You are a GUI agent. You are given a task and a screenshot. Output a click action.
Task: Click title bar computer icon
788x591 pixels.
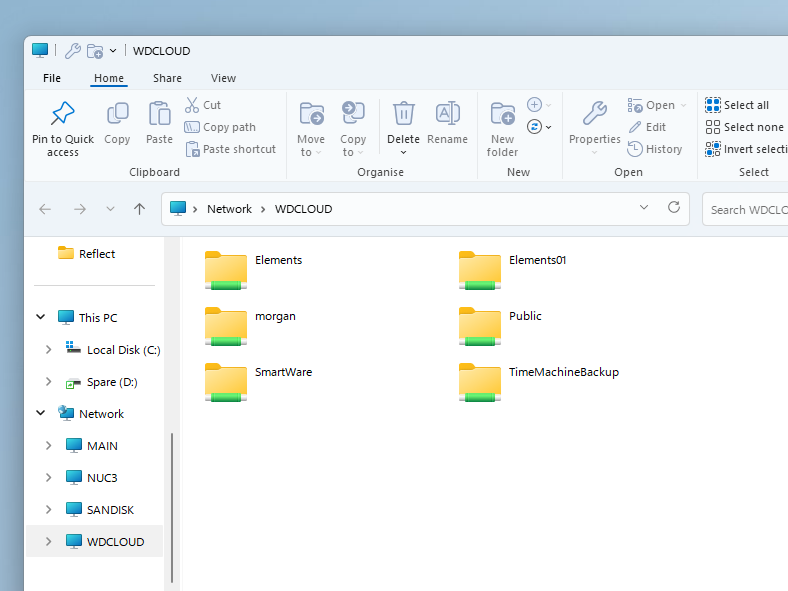click(40, 50)
